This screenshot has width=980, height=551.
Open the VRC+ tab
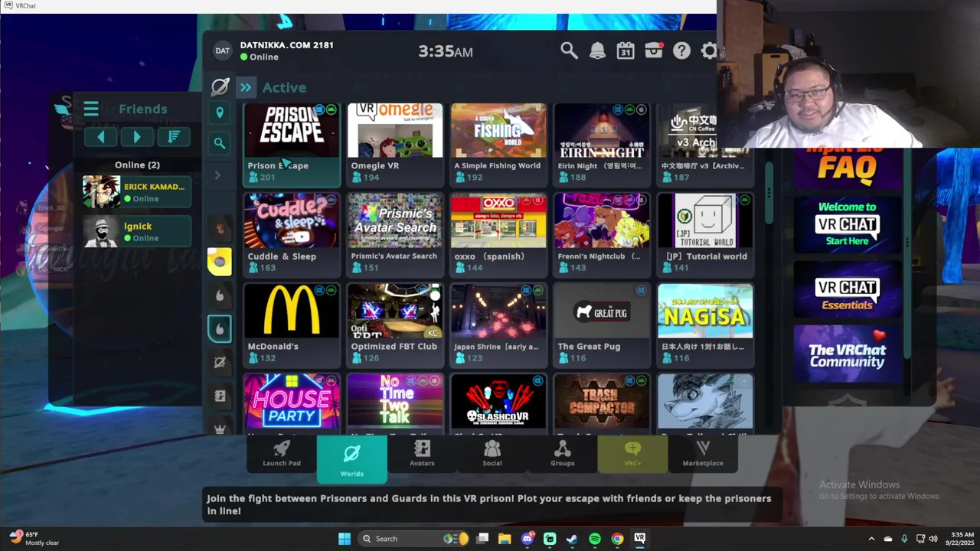[632, 454]
